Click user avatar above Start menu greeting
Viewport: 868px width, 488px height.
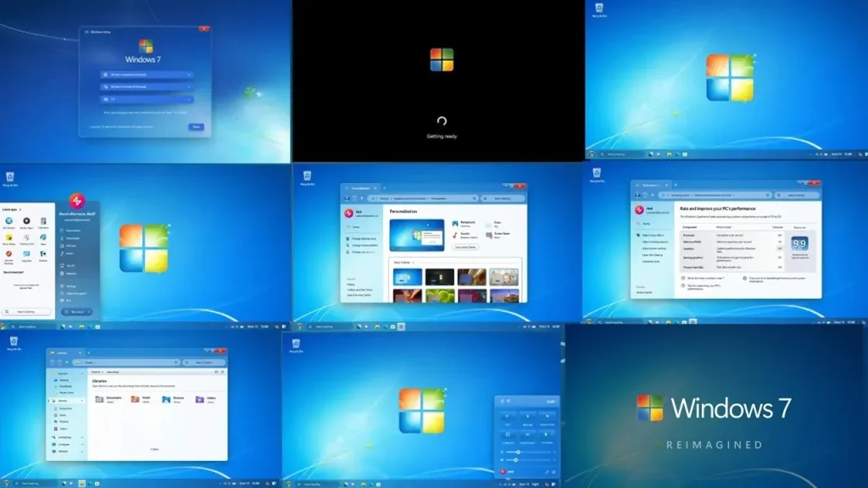point(77,201)
